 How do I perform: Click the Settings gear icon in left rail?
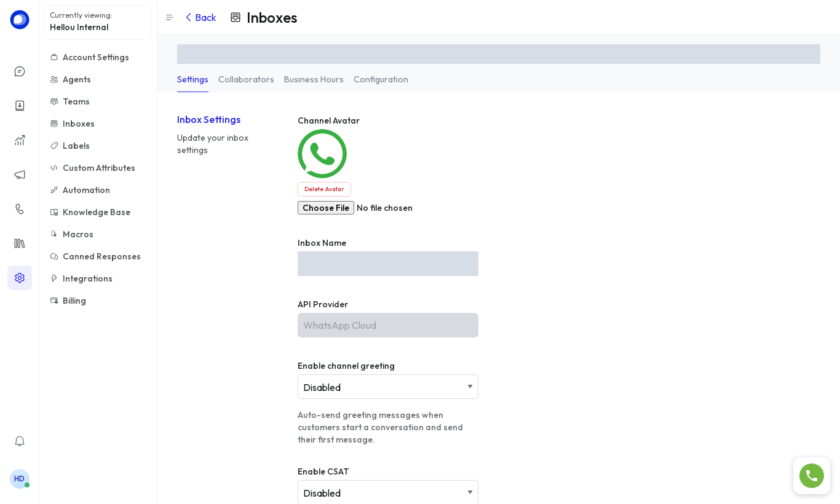click(x=20, y=278)
